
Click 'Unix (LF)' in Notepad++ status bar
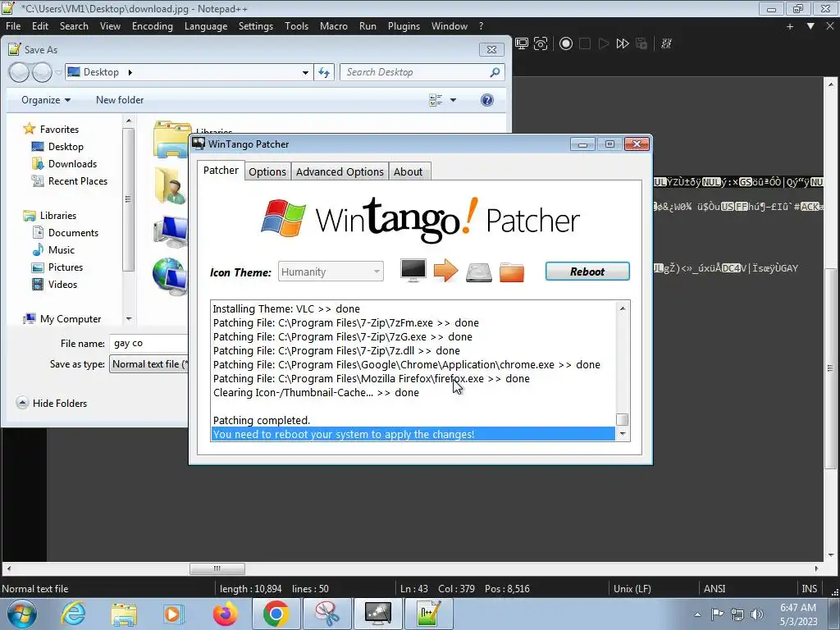[x=632, y=589]
